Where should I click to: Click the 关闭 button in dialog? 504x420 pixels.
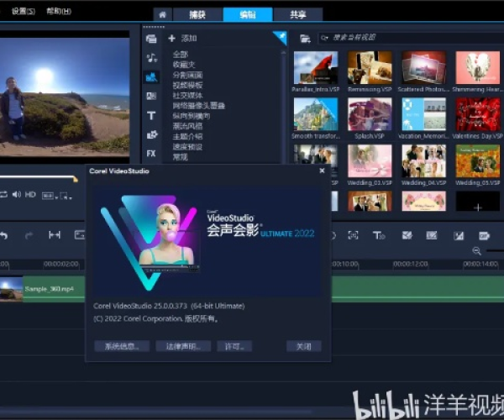tap(304, 346)
